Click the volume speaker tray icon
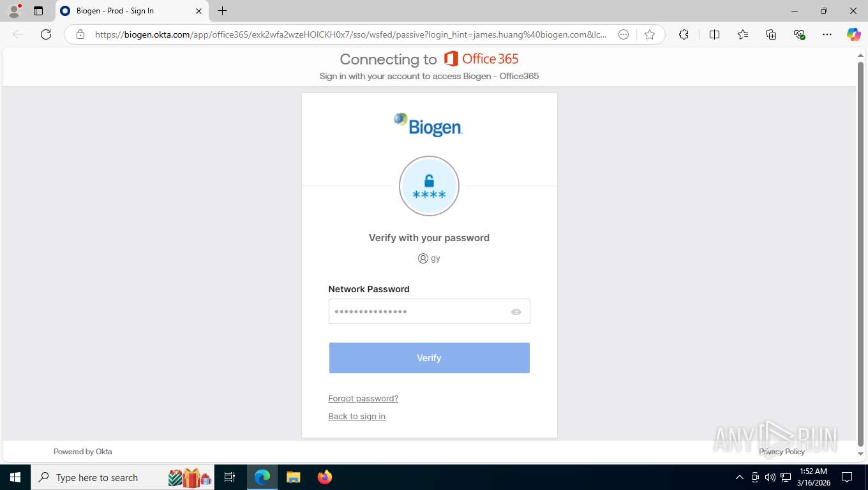Viewport: 868px width, 490px height. click(x=770, y=477)
